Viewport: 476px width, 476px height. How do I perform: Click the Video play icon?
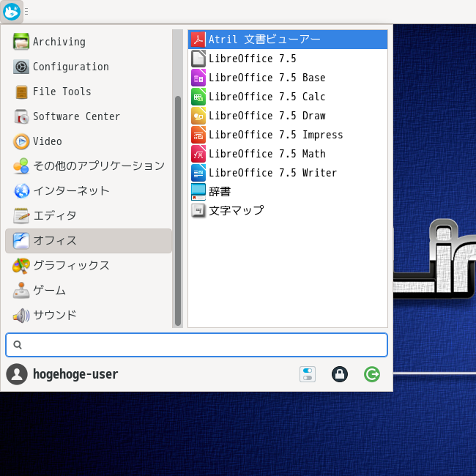pyautogui.click(x=21, y=141)
